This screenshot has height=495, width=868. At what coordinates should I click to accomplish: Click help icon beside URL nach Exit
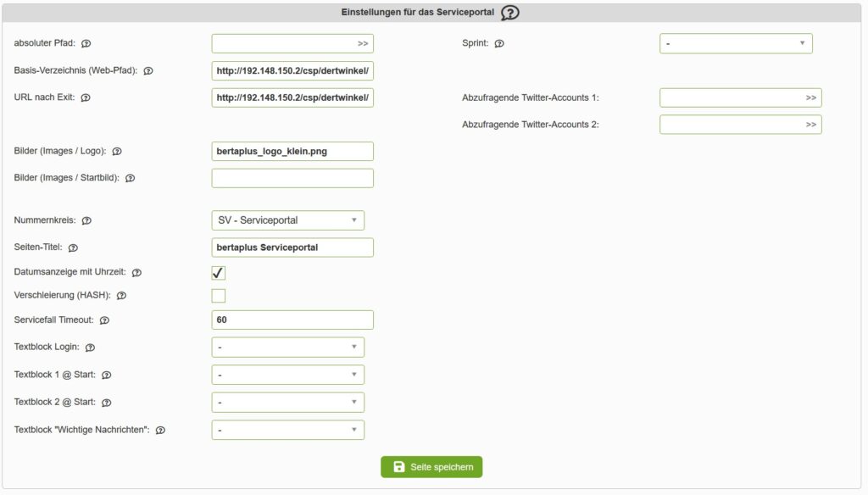click(x=86, y=97)
